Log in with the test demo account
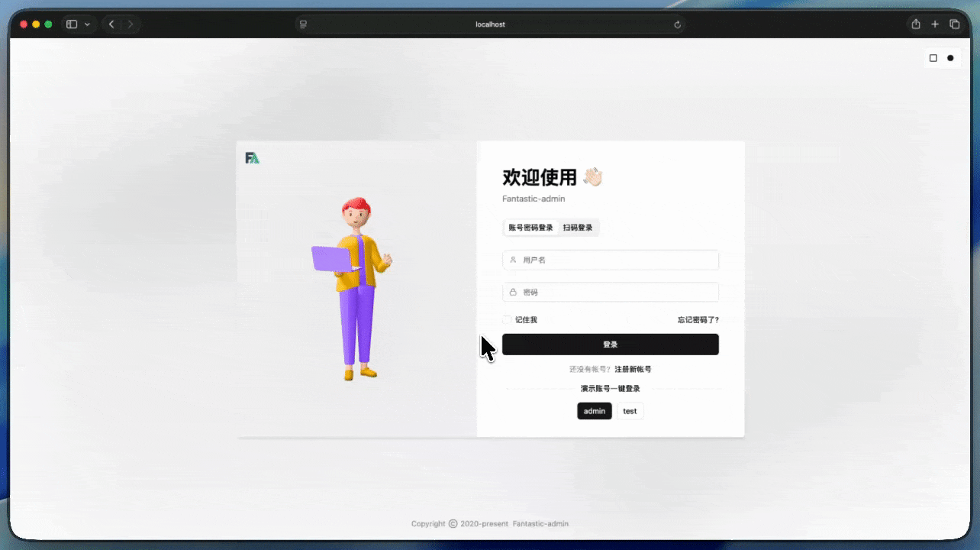The height and width of the screenshot is (550, 980). pyautogui.click(x=630, y=411)
